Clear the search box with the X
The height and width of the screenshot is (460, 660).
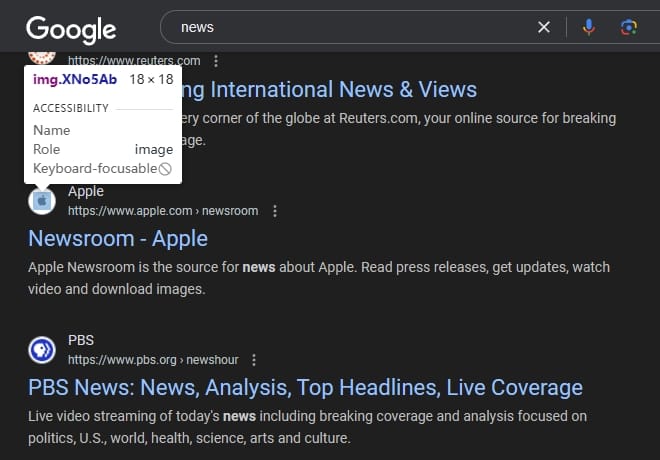(x=544, y=27)
